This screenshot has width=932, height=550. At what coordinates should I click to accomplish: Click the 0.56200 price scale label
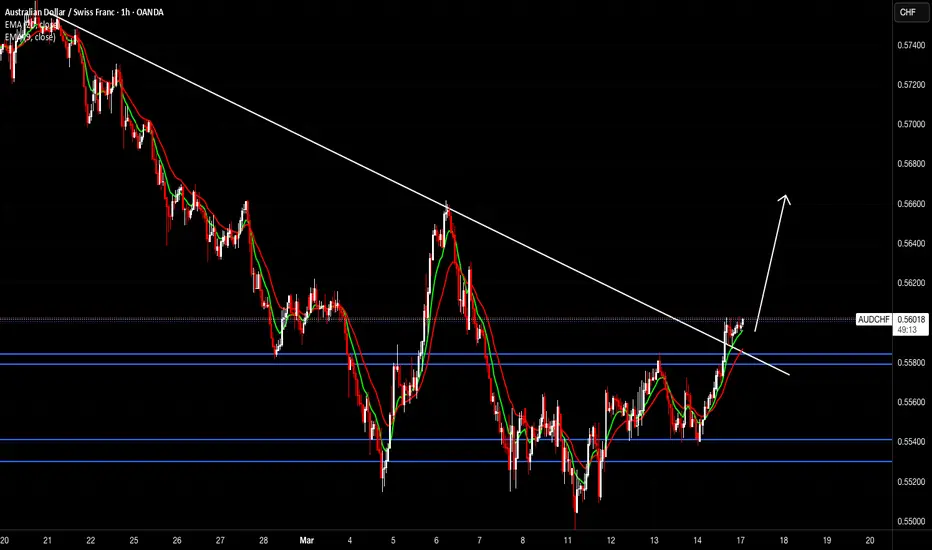pyautogui.click(x=911, y=283)
